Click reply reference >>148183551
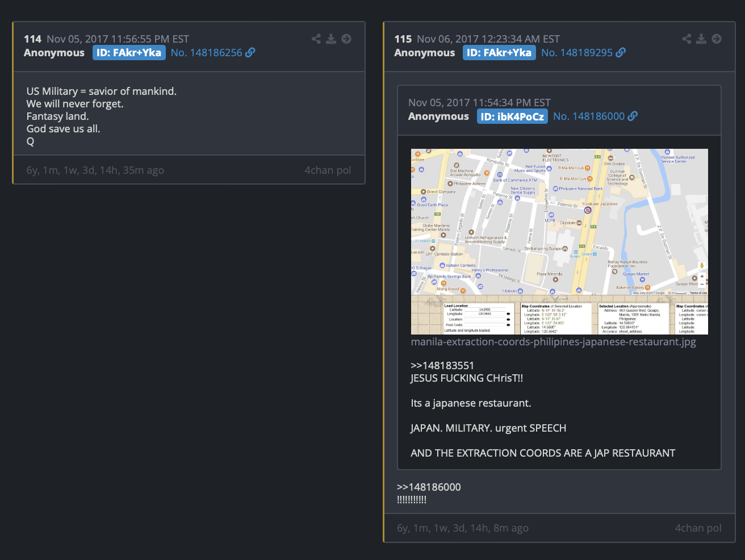This screenshot has height=560, width=745. [442, 366]
